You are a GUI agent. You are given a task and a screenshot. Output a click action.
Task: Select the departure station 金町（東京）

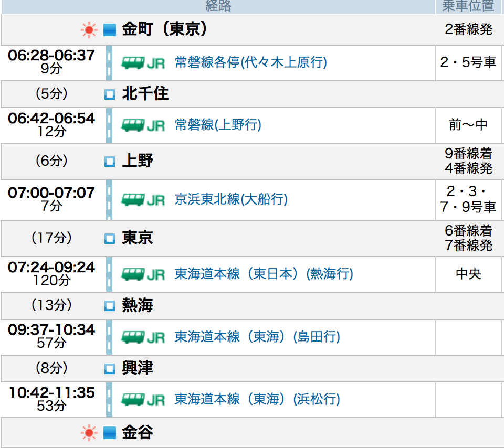pyautogui.click(x=164, y=29)
